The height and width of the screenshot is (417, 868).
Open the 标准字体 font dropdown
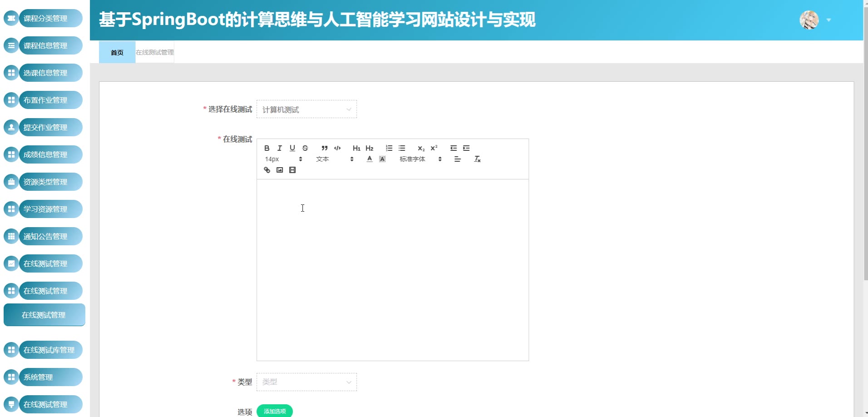click(420, 159)
